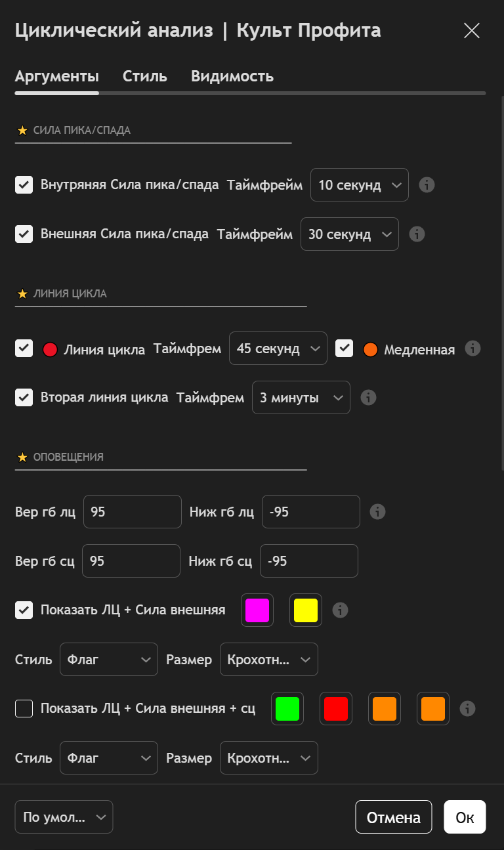Viewport: 504px width, 850px height.
Task: Click info icon next to Медленная
Action: pyautogui.click(x=472, y=349)
